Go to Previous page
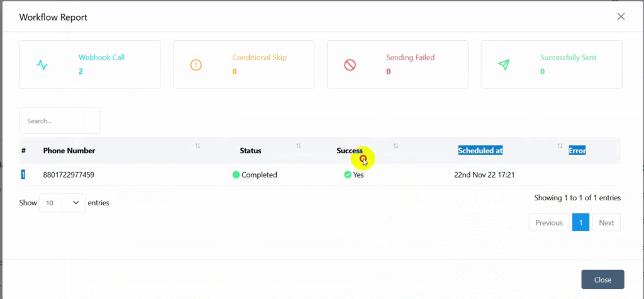Image resolution: width=644 pixels, height=299 pixels. pos(549,222)
